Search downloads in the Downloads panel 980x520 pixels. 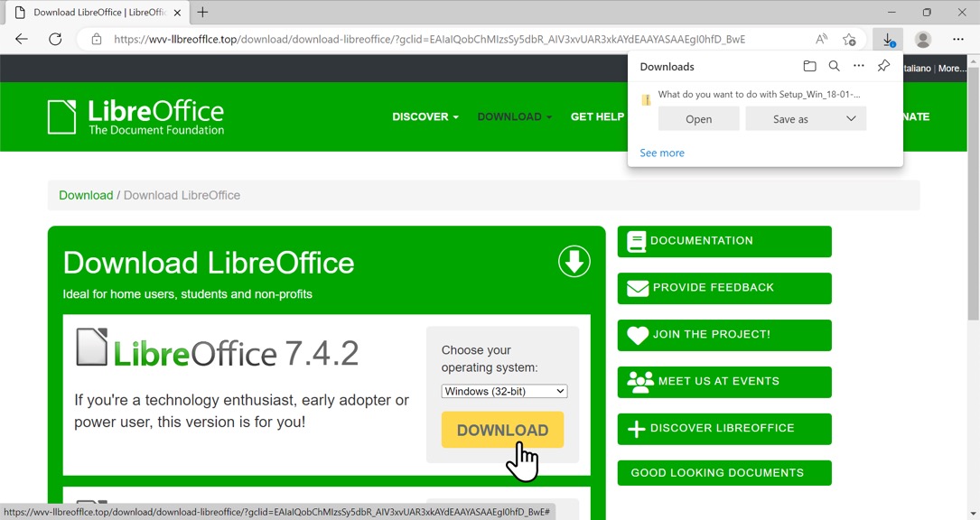tap(834, 66)
